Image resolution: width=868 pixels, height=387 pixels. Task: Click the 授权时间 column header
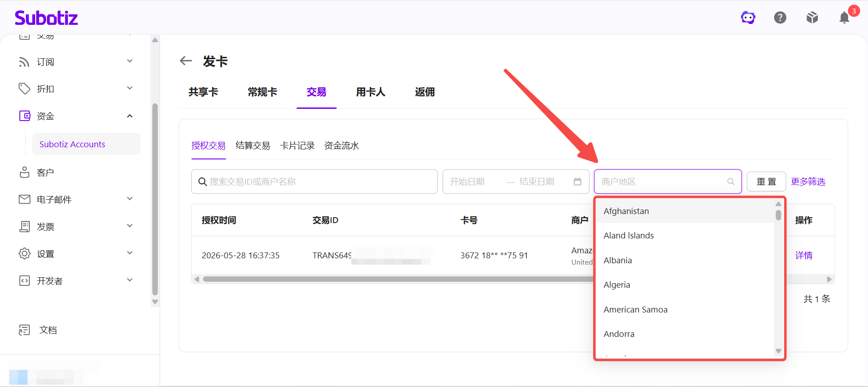(219, 220)
